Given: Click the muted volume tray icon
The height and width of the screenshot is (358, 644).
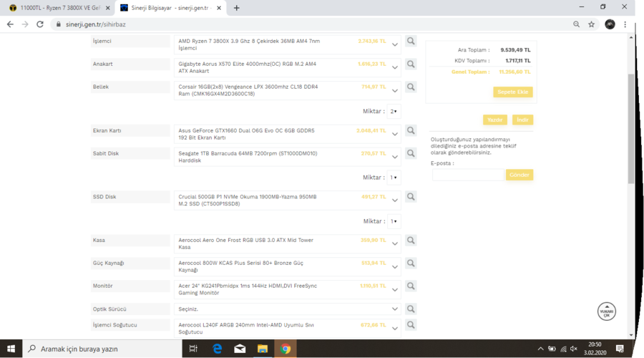Looking at the screenshot, I should point(574,349).
